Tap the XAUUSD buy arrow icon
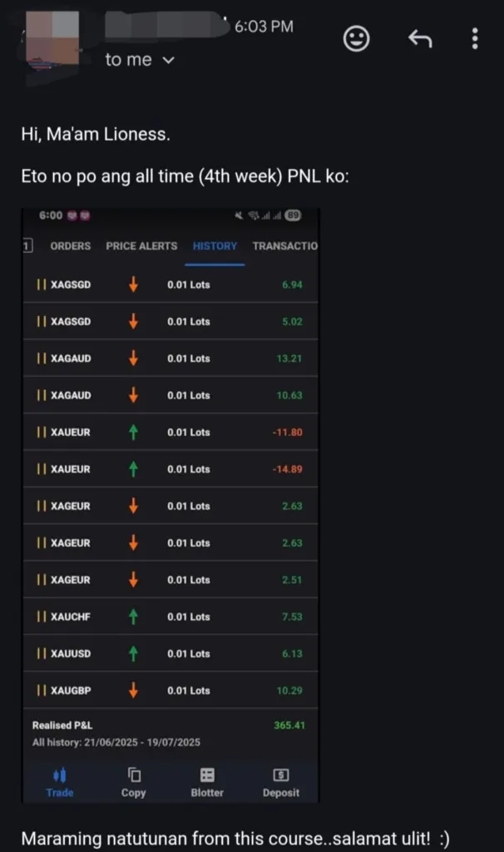The height and width of the screenshot is (852, 504). tap(133, 654)
